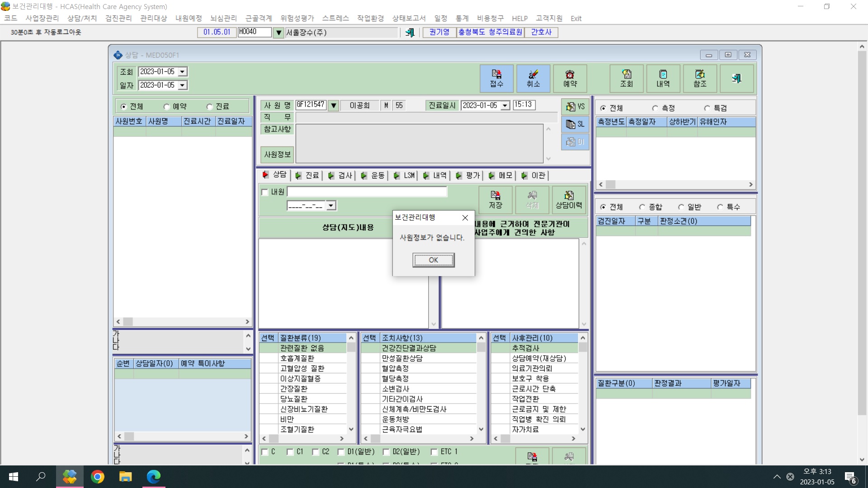868x488 pixels.
Task: Click the 저장 save icon button
Action: 495,200
